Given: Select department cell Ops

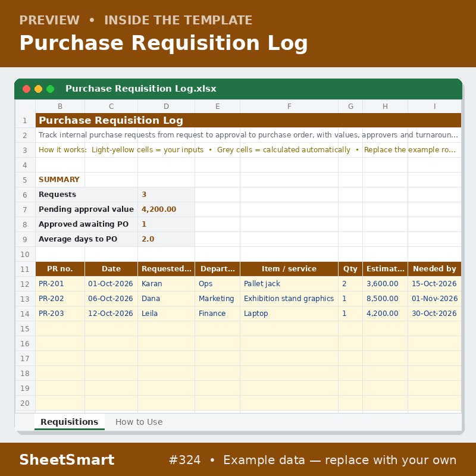Looking at the screenshot, I should click(x=217, y=284).
